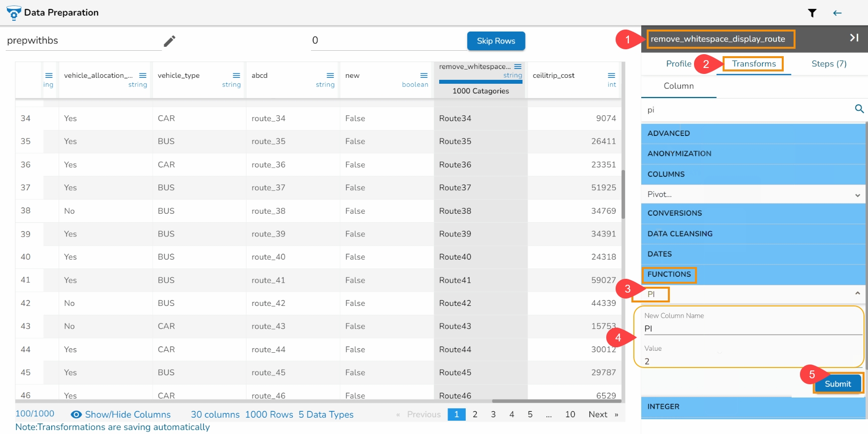The width and height of the screenshot is (868, 434).
Task: Click the New Column Name field
Action: (752, 329)
